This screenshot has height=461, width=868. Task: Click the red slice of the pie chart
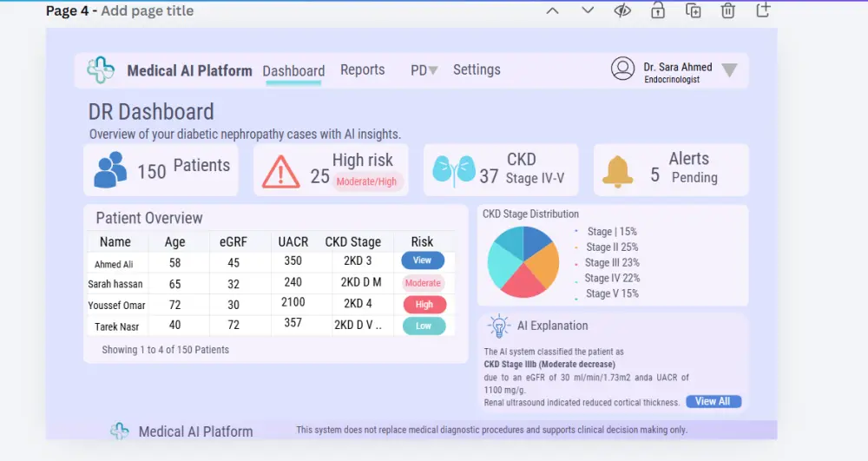click(523, 282)
